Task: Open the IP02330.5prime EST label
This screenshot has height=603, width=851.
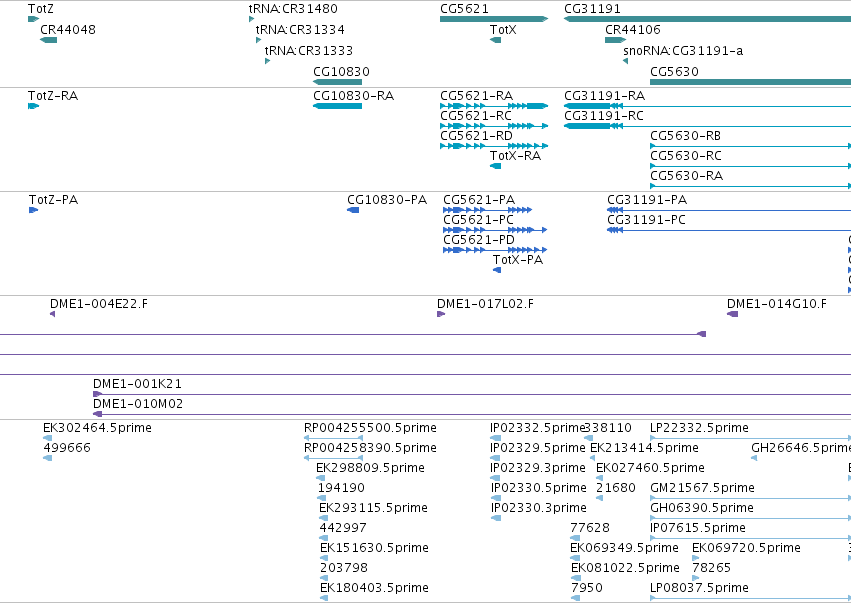Action: pyautogui.click(x=539, y=488)
